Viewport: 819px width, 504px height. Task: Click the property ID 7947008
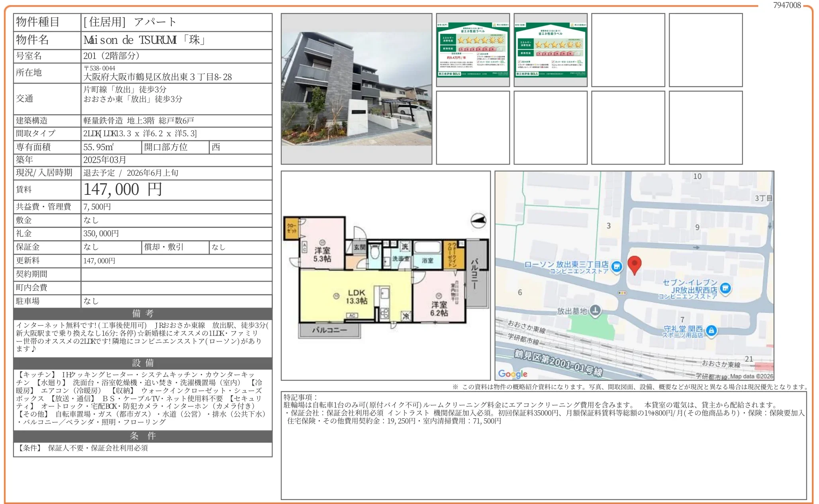787,5
